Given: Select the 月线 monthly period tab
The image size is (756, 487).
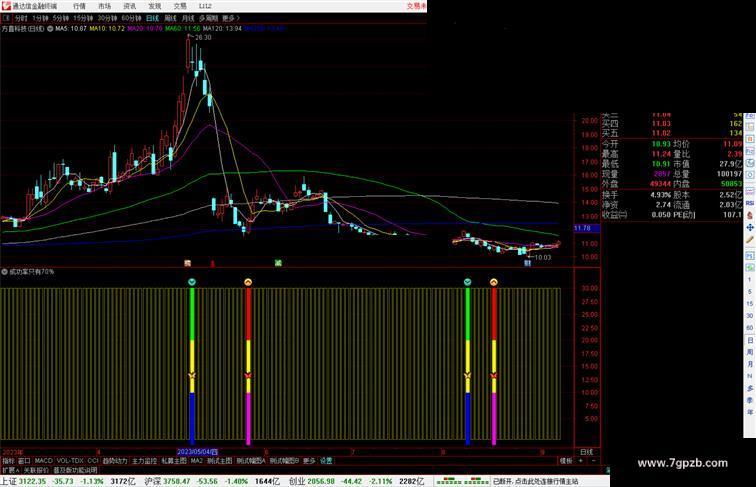Looking at the screenshot, I should point(188,18).
